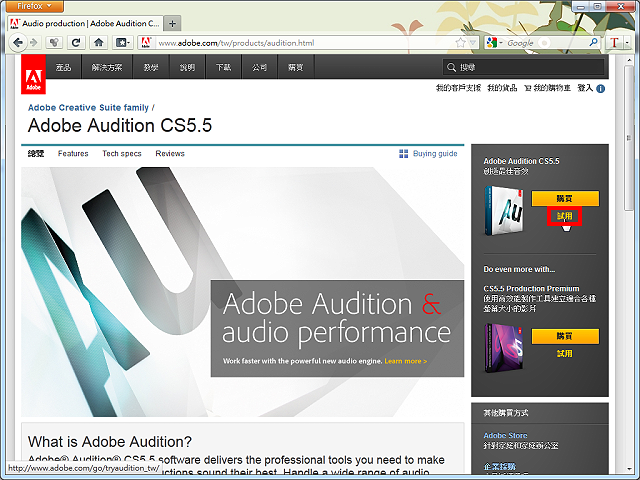Open the 我的貨品 link
The height and width of the screenshot is (480, 640).
click(502, 88)
